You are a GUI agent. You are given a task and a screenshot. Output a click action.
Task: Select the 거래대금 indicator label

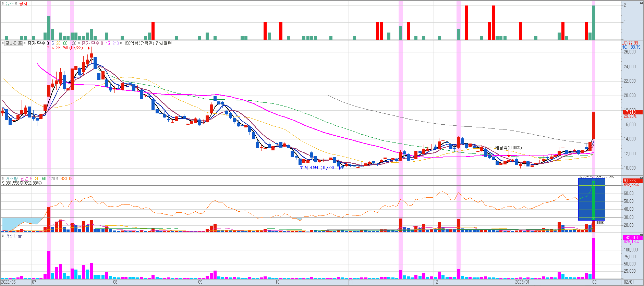click(14, 236)
